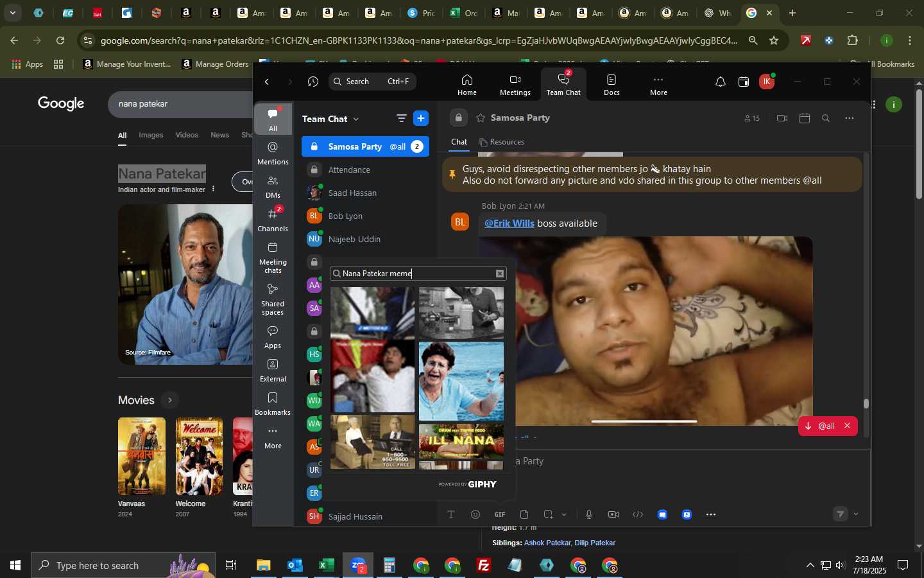Viewport: 924px width, 578px height.
Task: Expand the Team Chat dropdown
Action: pyautogui.click(x=356, y=119)
